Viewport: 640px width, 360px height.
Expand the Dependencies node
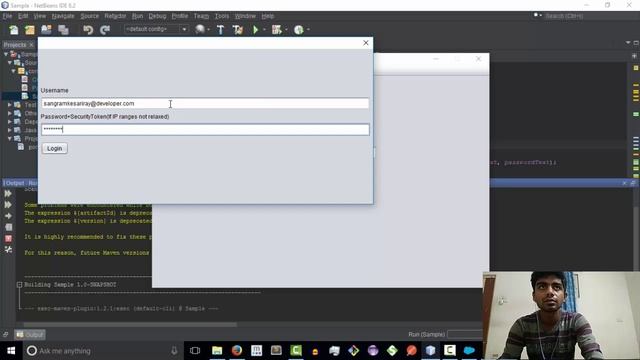point(10,121)
